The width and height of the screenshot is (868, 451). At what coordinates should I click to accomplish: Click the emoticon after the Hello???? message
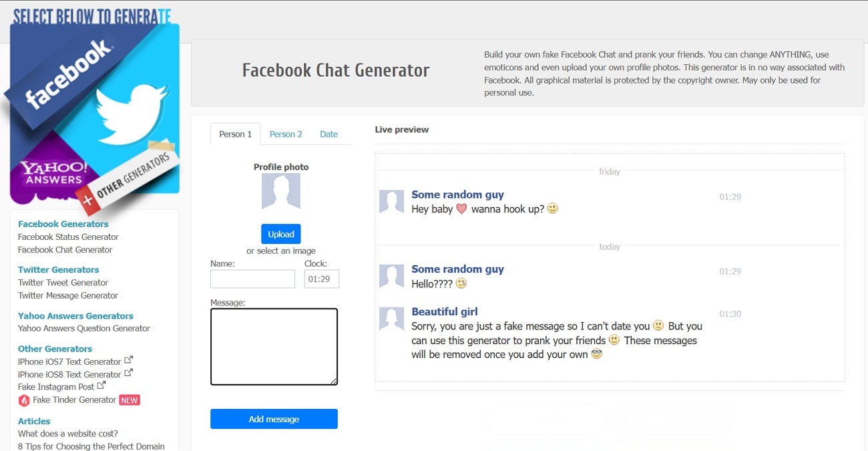461,283
